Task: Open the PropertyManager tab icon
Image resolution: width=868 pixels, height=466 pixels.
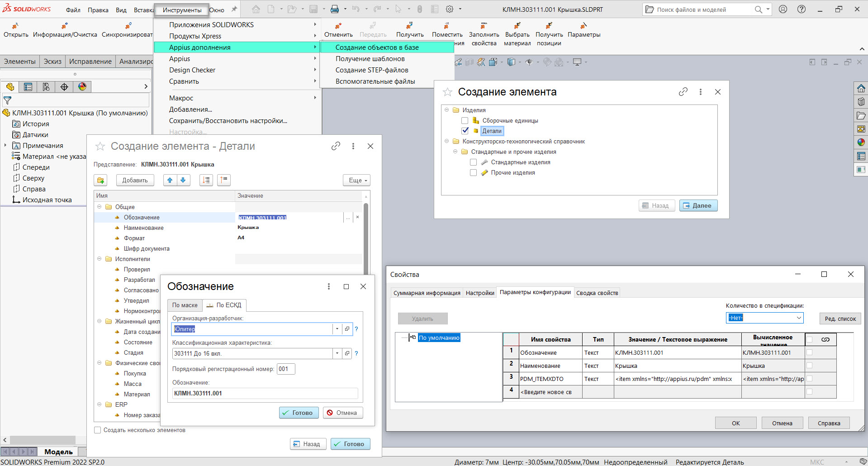Action: point(28,87)
